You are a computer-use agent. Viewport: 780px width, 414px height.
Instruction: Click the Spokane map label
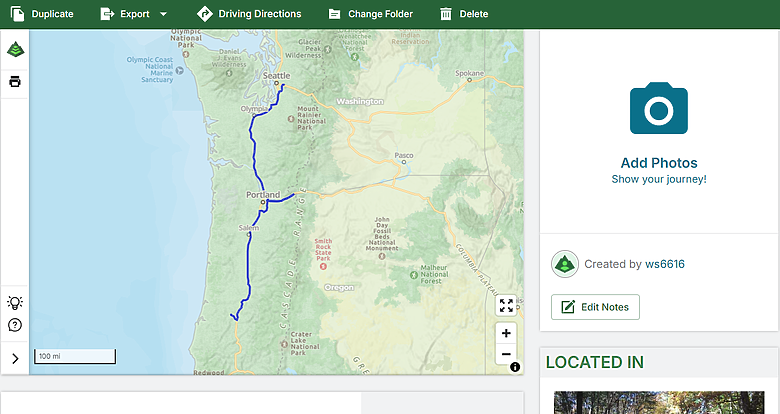tap(469, 73)
